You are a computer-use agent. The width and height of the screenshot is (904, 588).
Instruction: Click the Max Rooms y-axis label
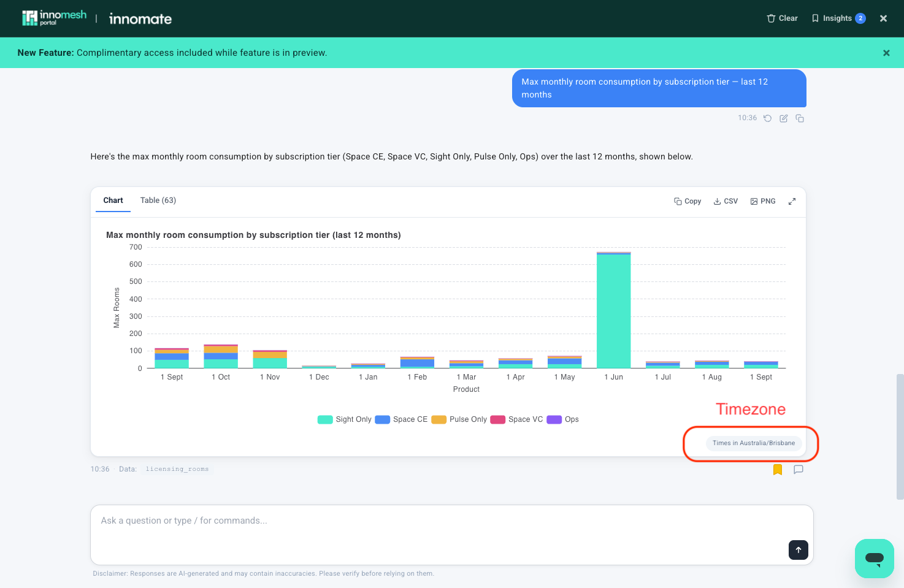coord(117,308)
